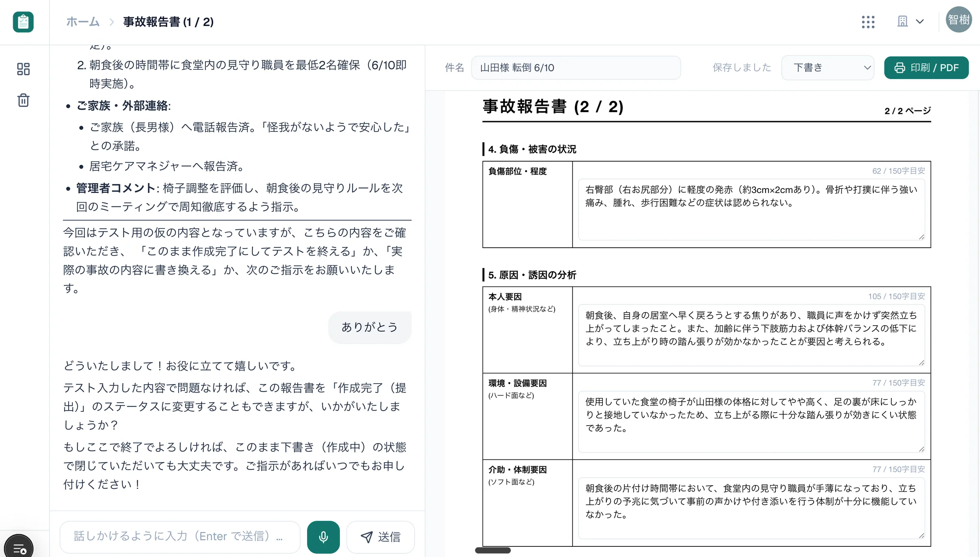Viewport: 980px width, 557px height.
Task: Click the 管理者コメント bullet text
Action: 240,198
